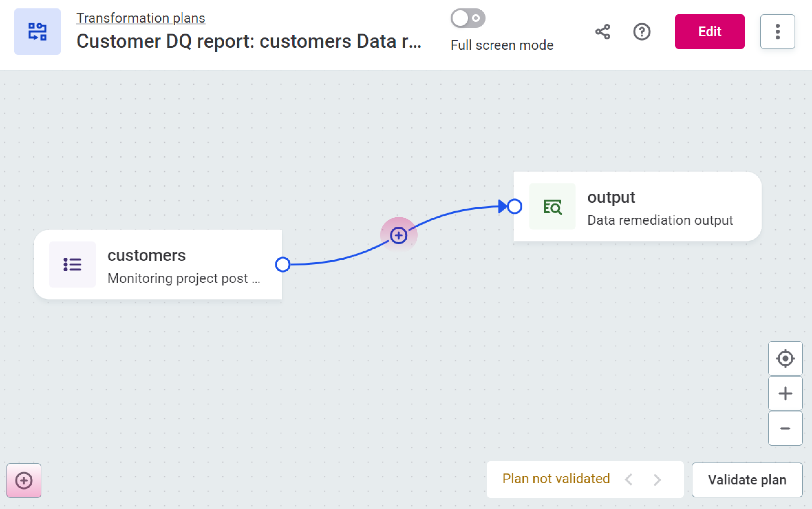Click the Validate plan button
Image resolution: width=812 pixels, height=509 pixels.
pyautogui.click(x=747, y=480)
